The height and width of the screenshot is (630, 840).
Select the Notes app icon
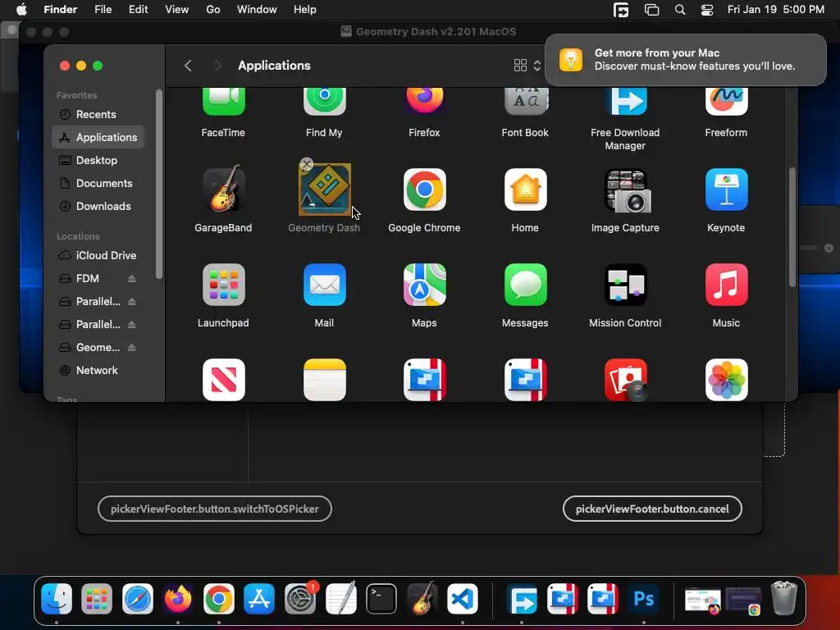coord(324,379)
